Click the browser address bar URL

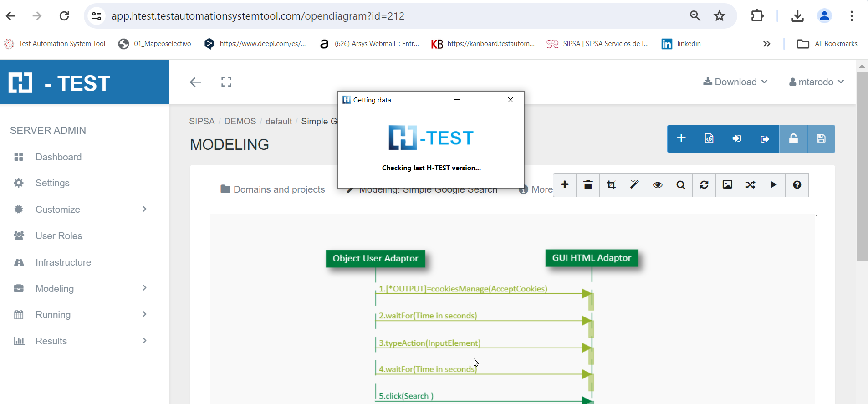point(258,16)
